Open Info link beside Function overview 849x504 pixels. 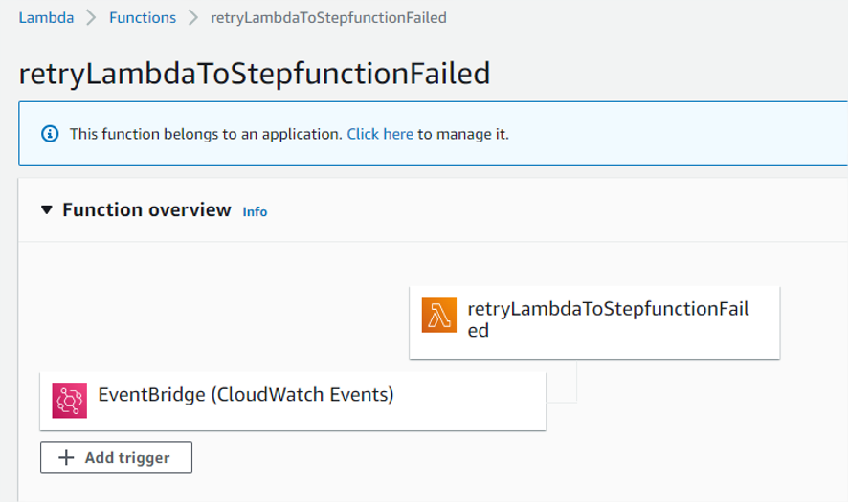(255, 212)
